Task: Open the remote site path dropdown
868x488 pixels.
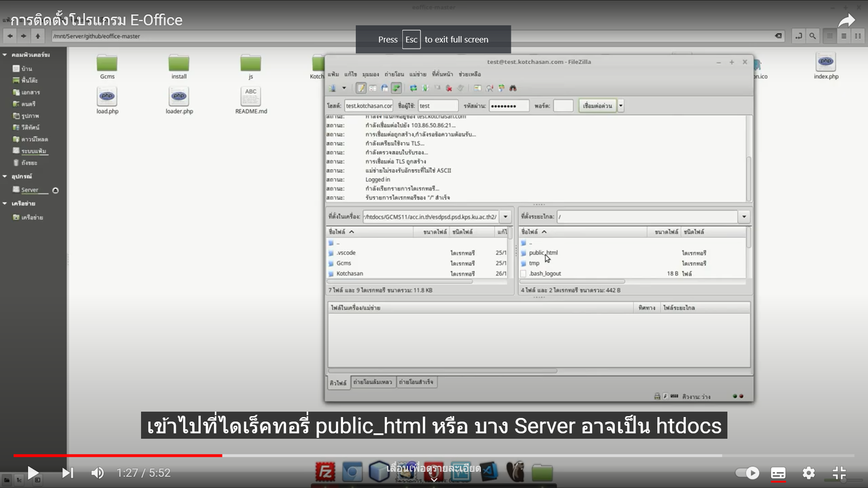Action: pos(744,217)
